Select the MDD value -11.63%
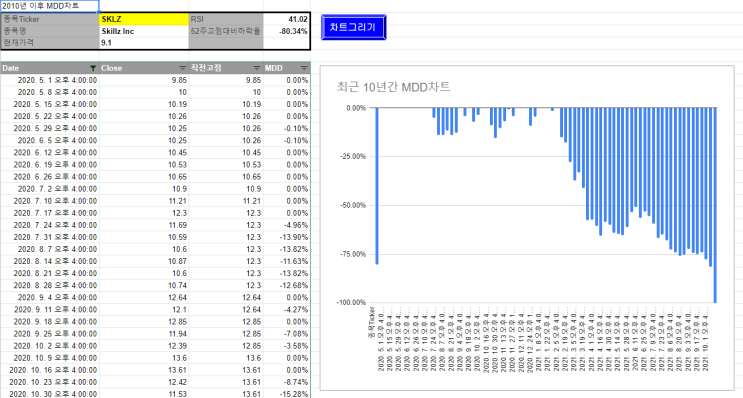Image resolution: width=743 pixels, height=398 pixels. click(287, 261)
